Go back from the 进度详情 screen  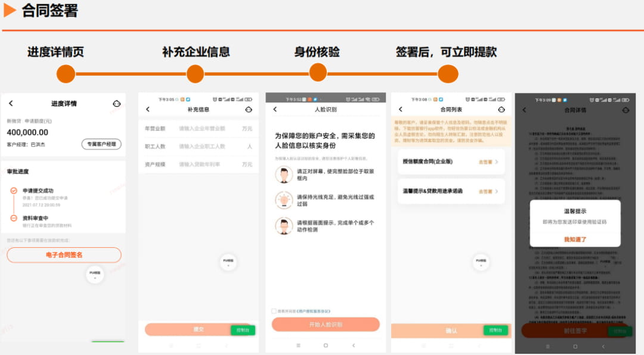point(11,104)
